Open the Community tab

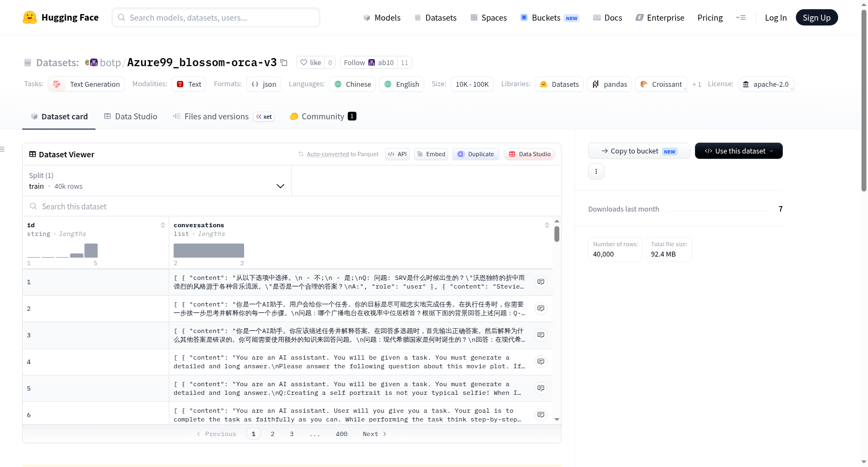(x=323, y=116)
